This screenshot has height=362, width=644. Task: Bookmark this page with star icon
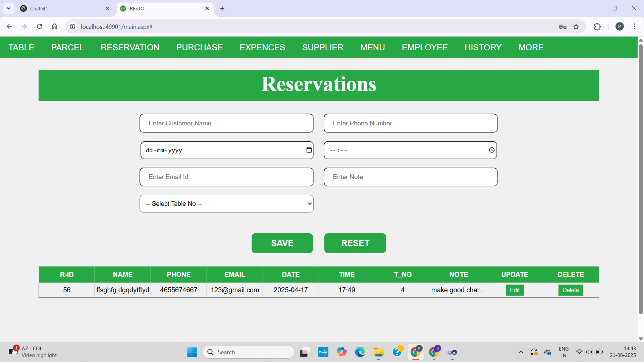(x=576, y=26)
